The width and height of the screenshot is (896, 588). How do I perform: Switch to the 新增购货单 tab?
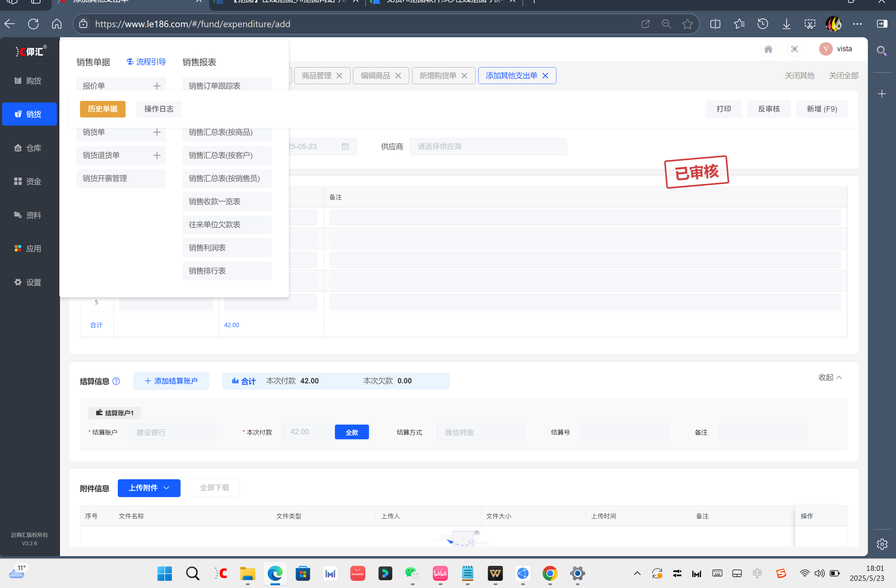[437, 76]
